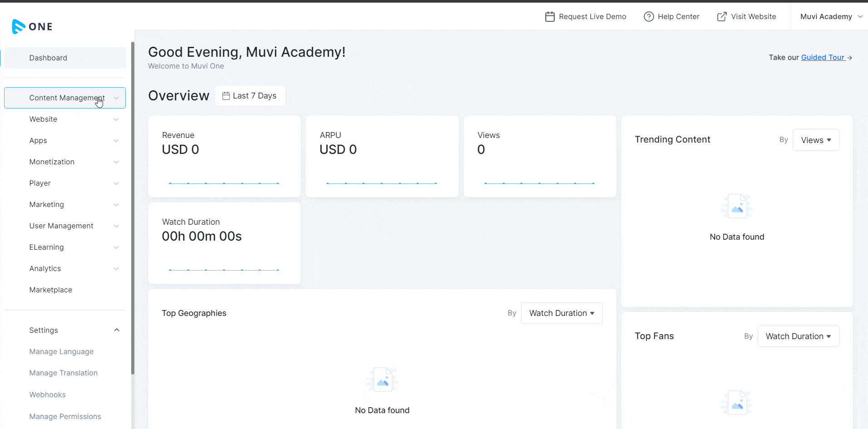Click the No Data image icon in Top Fans
The width and height of the screenshot is (868, 429).
click(737, 402)
